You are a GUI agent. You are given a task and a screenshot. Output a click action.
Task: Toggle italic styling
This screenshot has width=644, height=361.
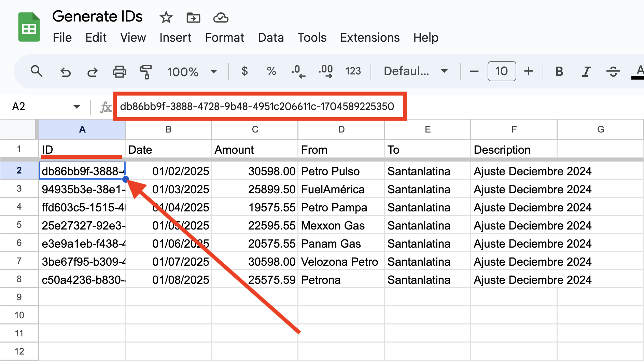(x=586, y=71)
